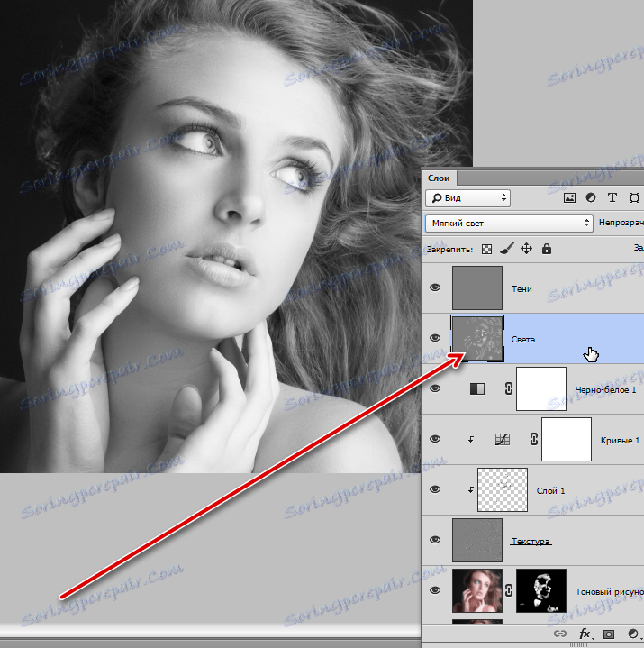Click the lock position move icon

pos(527,248)
